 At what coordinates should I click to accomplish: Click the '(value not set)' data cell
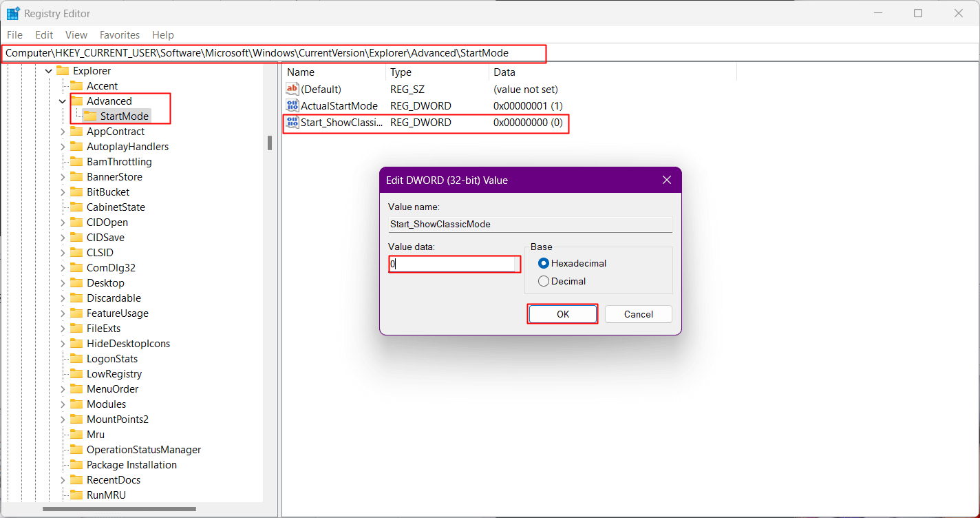[526, 90]
